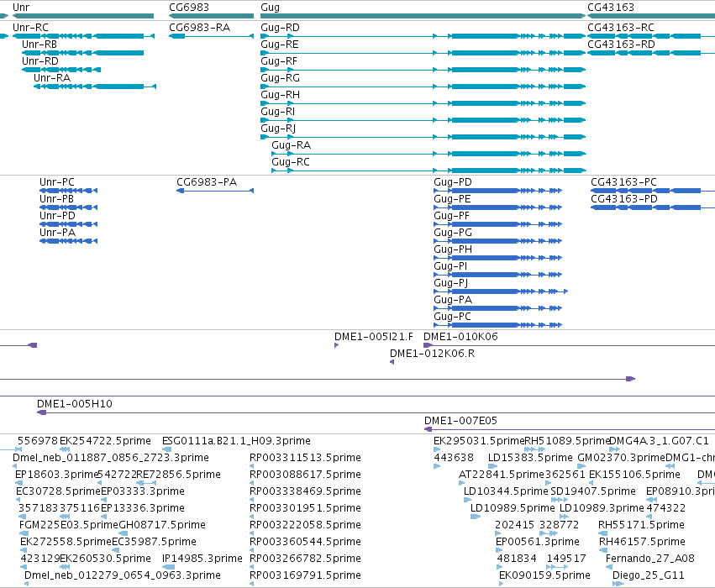Select the RP003088617.5prime EST label

(x=305, y=475)
